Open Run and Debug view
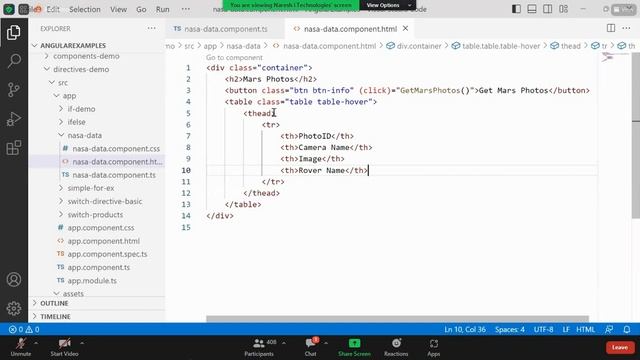Screen dimensions: 640x360 click(13, 119)
